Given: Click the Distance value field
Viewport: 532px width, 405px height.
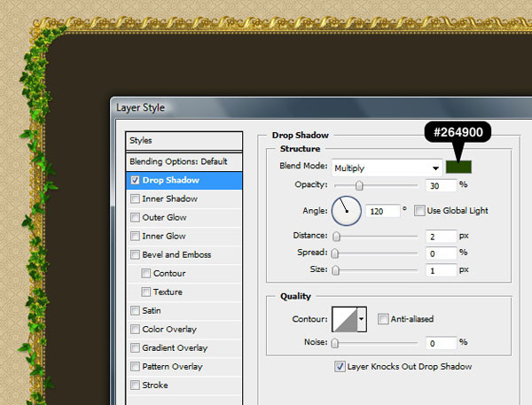Looking at the screenshot, I should tap(441, 237).
